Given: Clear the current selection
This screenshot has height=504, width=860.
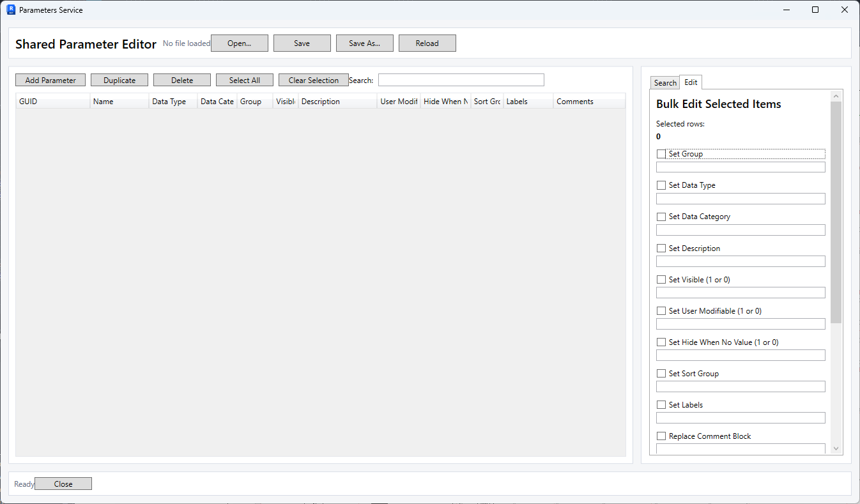Looking at the screenshot, I should [314, 80].
